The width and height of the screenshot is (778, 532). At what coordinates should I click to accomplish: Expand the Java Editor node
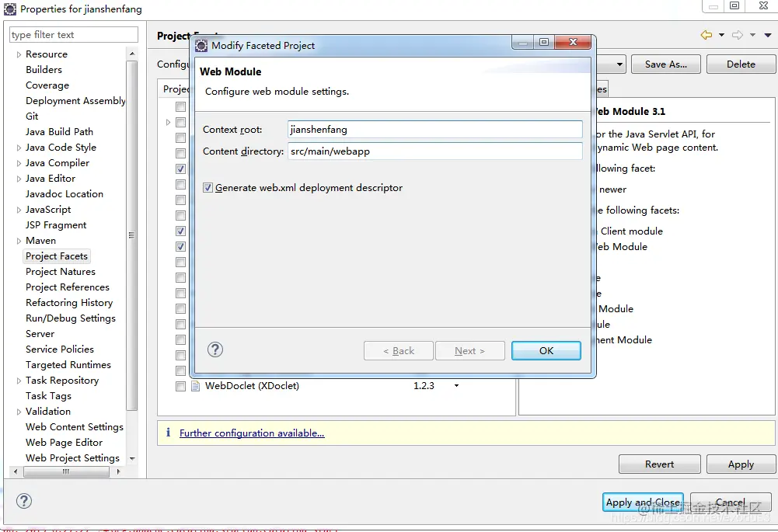click(19, 179)
